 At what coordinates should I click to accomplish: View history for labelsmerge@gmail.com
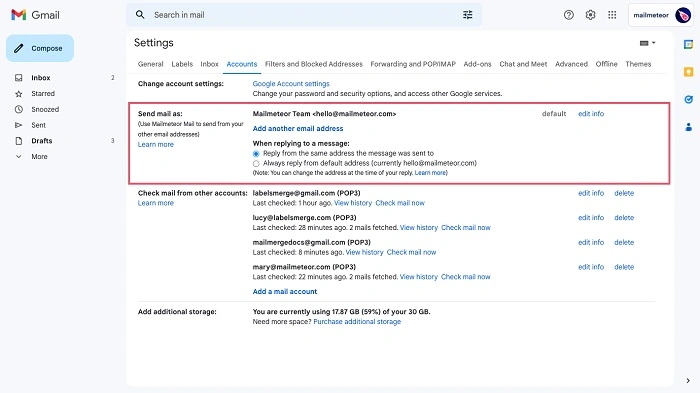click(x=353, y=203)
